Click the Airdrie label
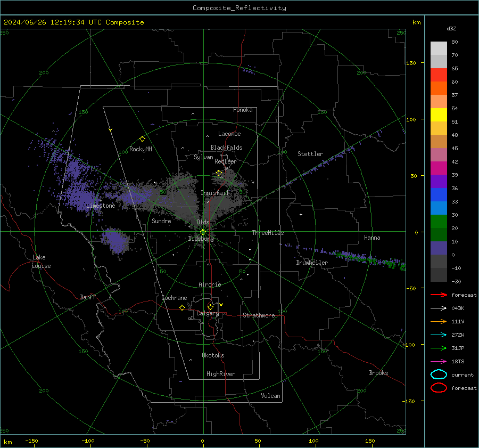Screen dimensions: 479x448 [x=210, y=284]
